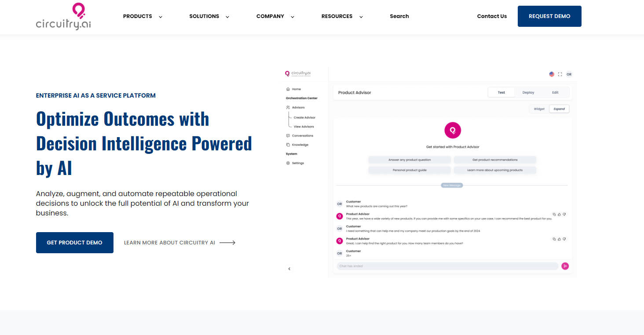Expand the Resources dropdown chevron
Screen dimensions: 644x335
361,17
